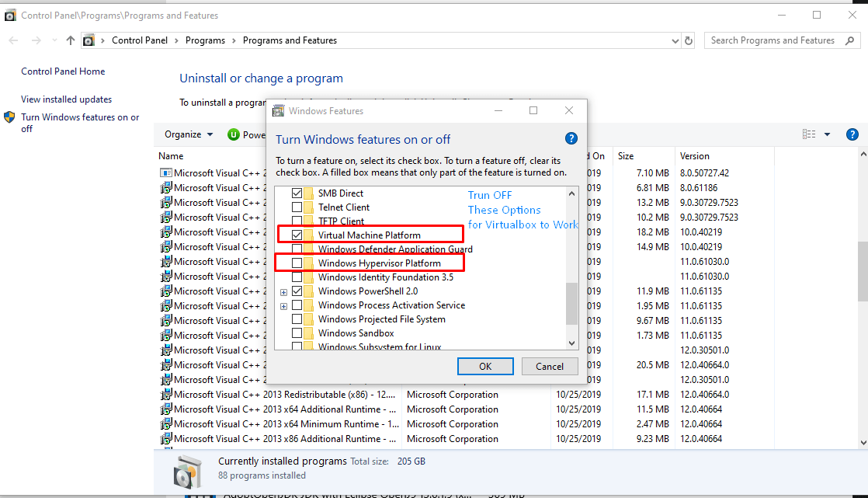This screenshot has width=868, height=498.
Task: Click the address bar refresh icon
Action: click(x=687, y=40)
